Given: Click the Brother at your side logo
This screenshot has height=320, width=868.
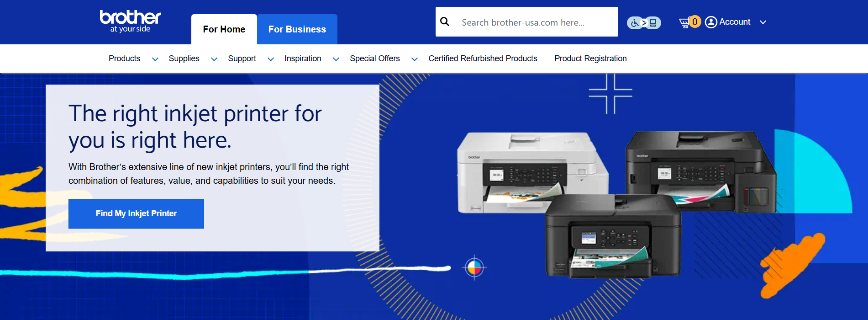Looking at the screenshot, I should (130, 21).
